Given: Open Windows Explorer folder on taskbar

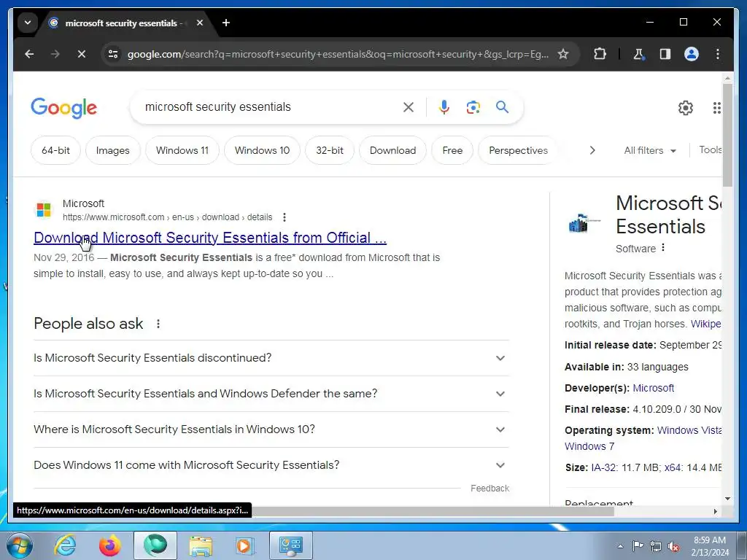Looking at the screenshot, I should [201, 545].
